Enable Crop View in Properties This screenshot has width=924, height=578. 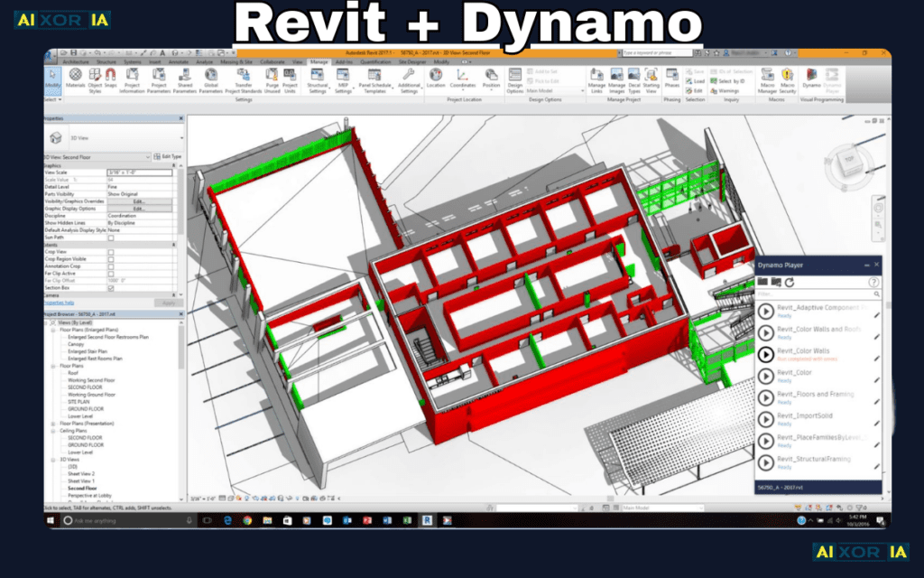[110, 251]
